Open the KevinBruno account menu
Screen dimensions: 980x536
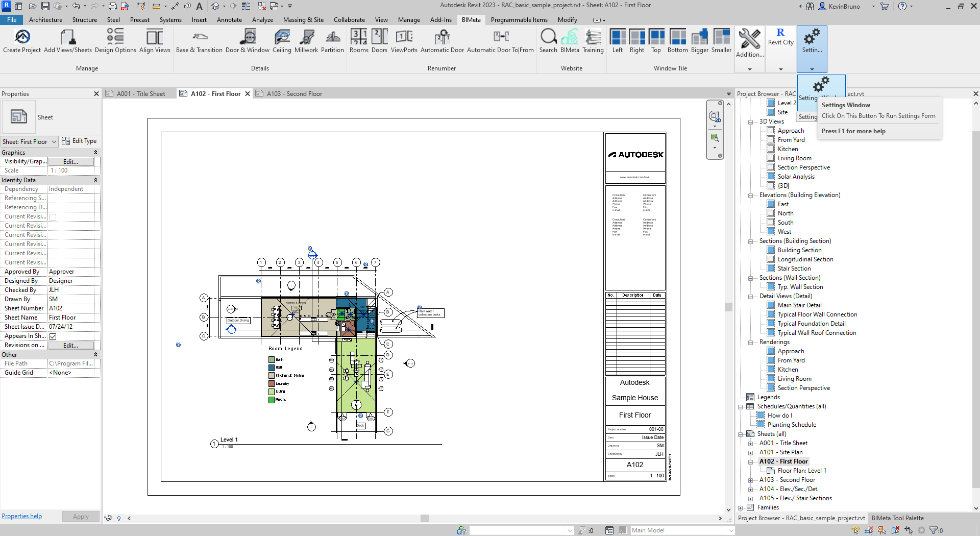point(845,7)
